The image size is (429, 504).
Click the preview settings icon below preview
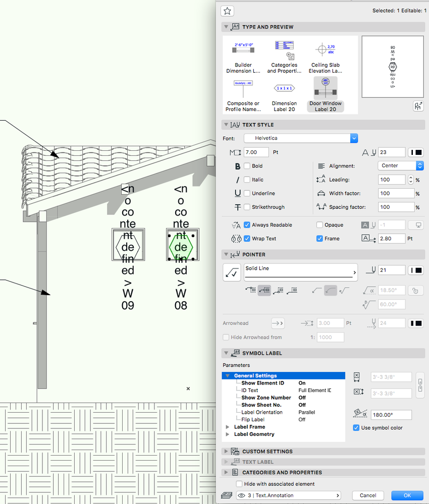[x=418, y=106]
